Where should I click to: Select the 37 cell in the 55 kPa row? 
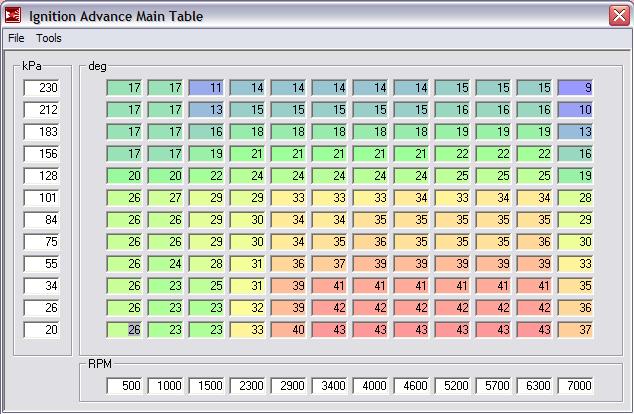pyautogui.click(x=329, y=264)
